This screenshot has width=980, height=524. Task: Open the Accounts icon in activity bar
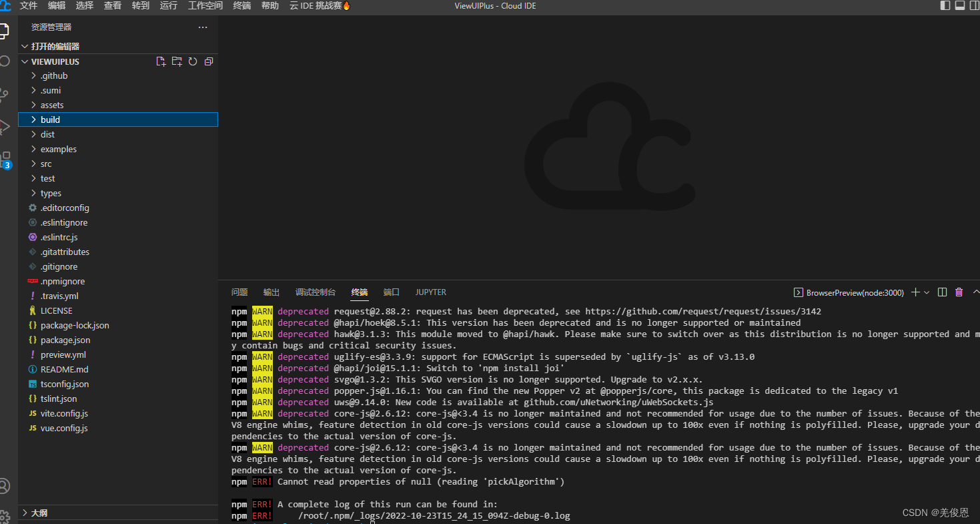pos(4,486)
